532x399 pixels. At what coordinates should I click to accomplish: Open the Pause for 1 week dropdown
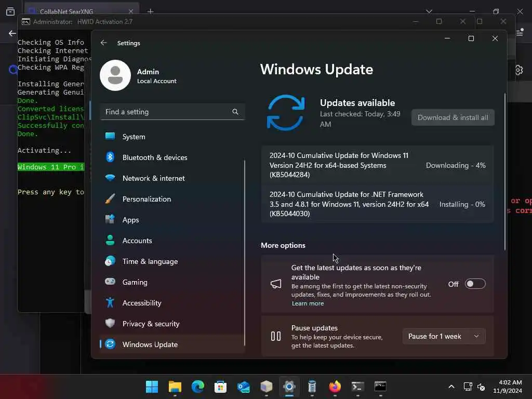[x=444, y=336]
